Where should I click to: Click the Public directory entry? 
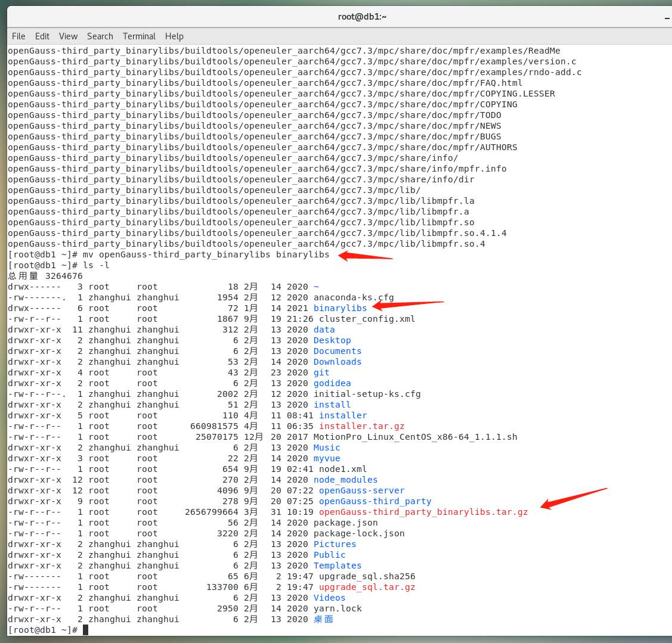[329, 555]
